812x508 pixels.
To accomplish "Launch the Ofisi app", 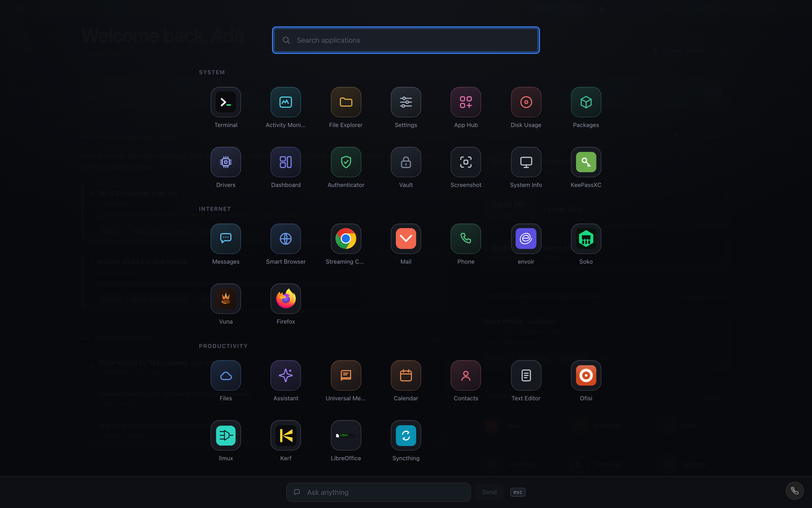I will tap(586, 375).
